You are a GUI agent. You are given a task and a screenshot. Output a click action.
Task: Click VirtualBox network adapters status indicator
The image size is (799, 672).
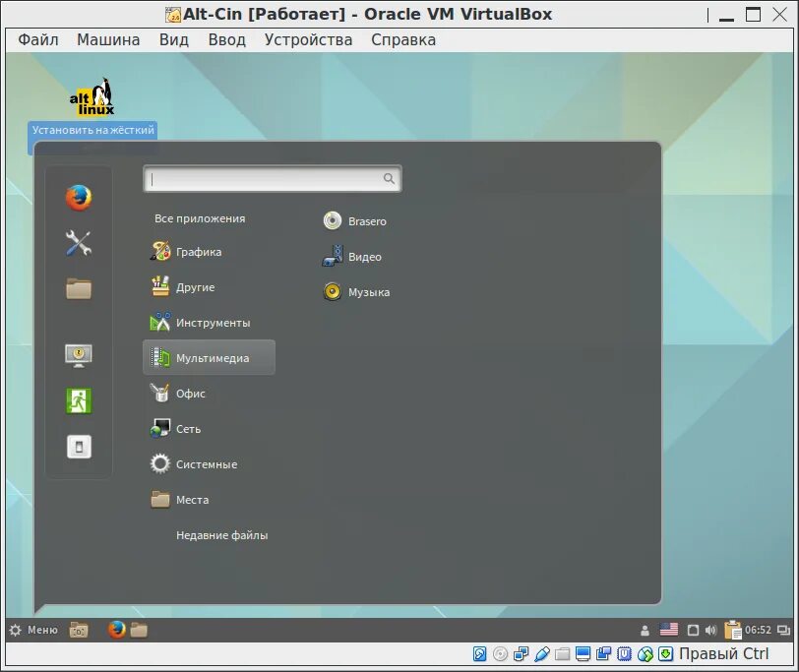[x=521, y=653]
